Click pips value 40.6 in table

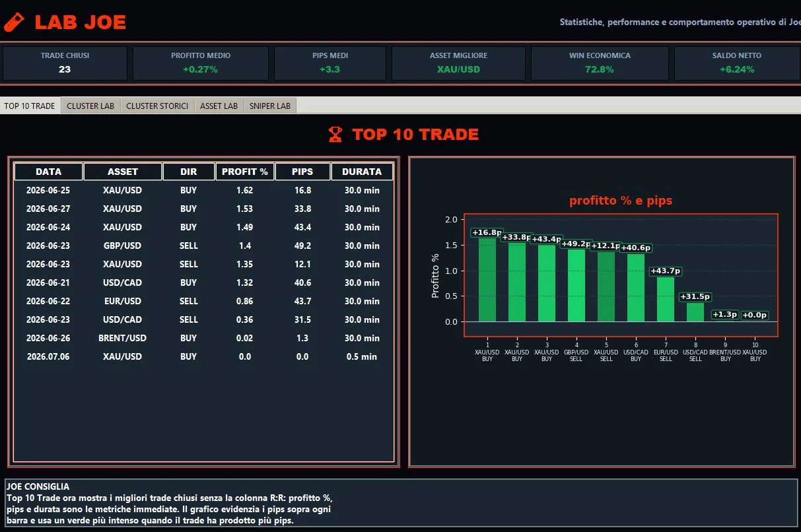(302, 283)
